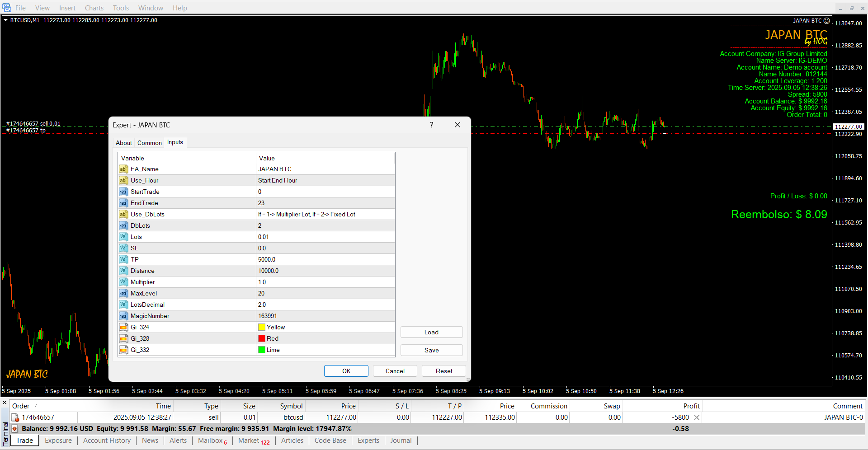868x450 pixels.
Task: Expand the BTCUSD,M1 chart triangle menu
Action: tap(6, 20)
